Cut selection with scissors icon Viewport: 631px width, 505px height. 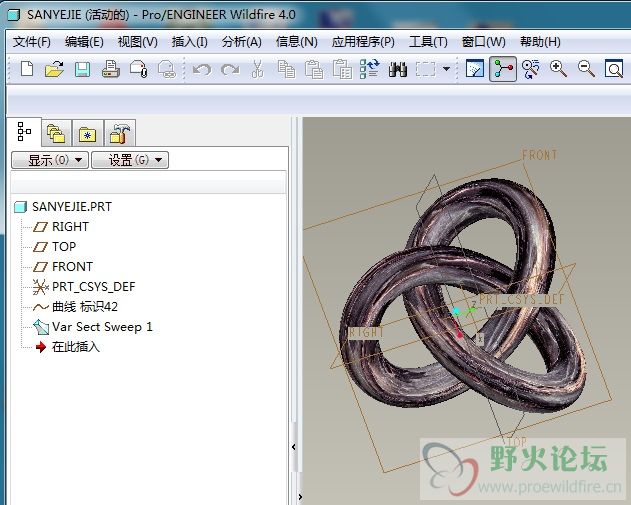coord(257,69)
